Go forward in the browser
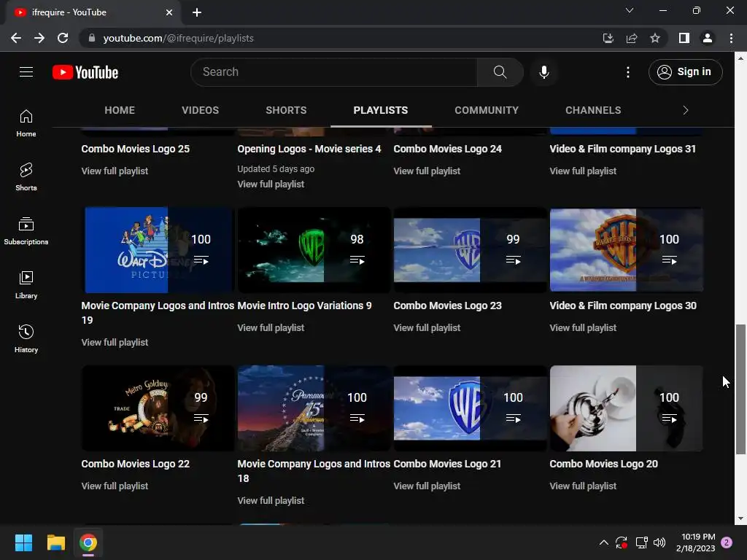 (39, 38)
